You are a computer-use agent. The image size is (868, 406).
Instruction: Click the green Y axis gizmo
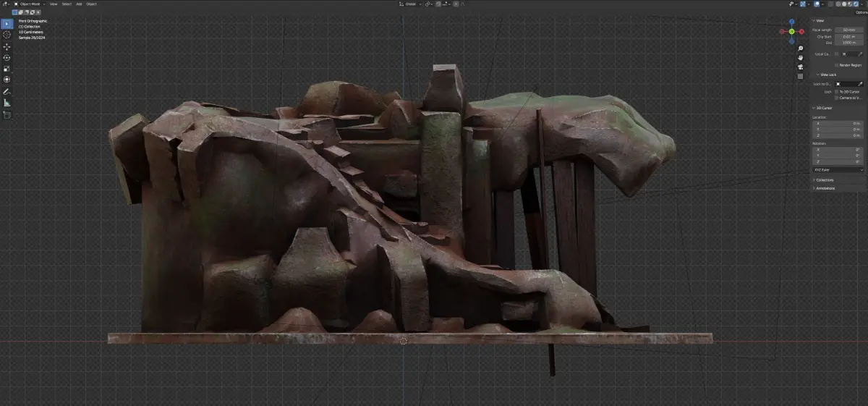(792, 31)
